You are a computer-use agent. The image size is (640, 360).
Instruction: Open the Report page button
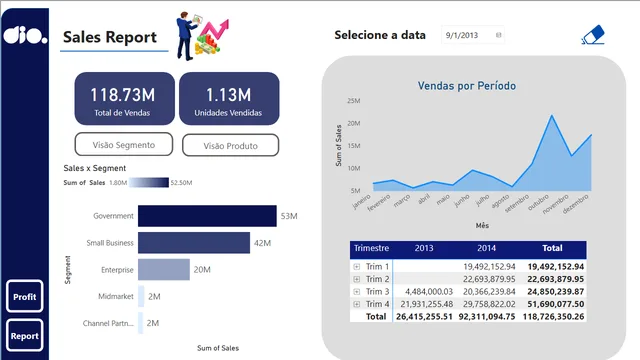click(24, 336)
